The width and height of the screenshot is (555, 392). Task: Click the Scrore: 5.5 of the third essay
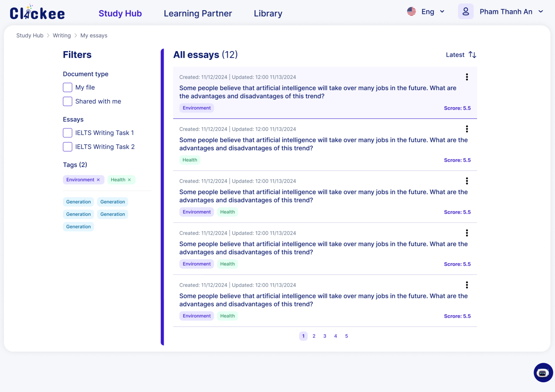click(x=457, y=212)
